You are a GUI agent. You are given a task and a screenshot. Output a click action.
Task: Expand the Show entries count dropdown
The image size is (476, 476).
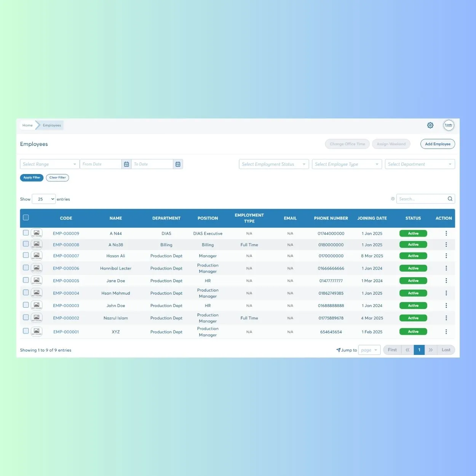pyautogui.click(x=44, y=199)
